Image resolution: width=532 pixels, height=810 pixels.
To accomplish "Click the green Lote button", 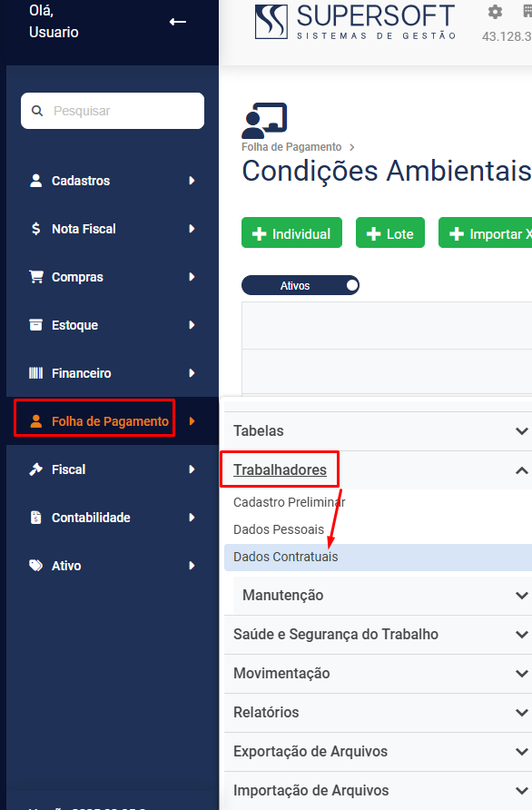I will (x=390, y=234).
